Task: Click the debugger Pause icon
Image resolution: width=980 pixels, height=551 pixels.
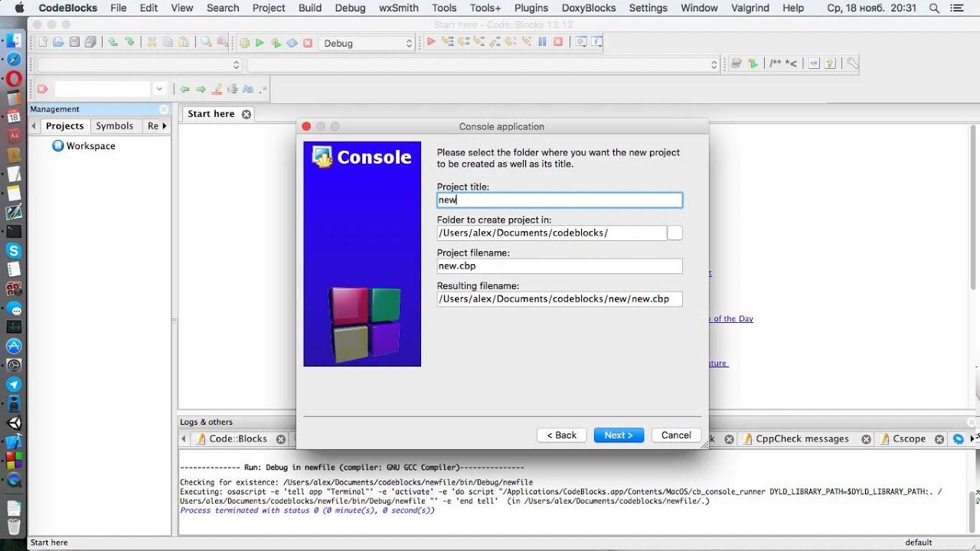Action: pyautogui.click(x=542, y=42)
